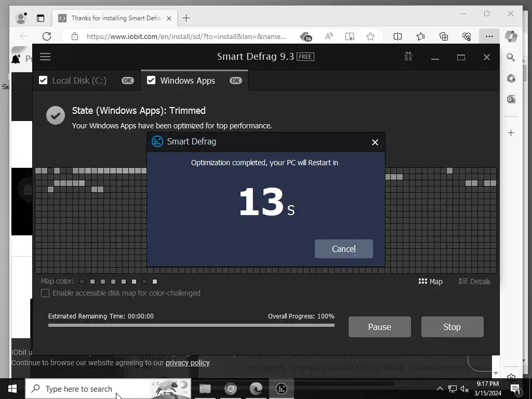The height and width of the screenshot is (399, 532).
Task: Switch to Details view
Action: [x=474, y=281]
